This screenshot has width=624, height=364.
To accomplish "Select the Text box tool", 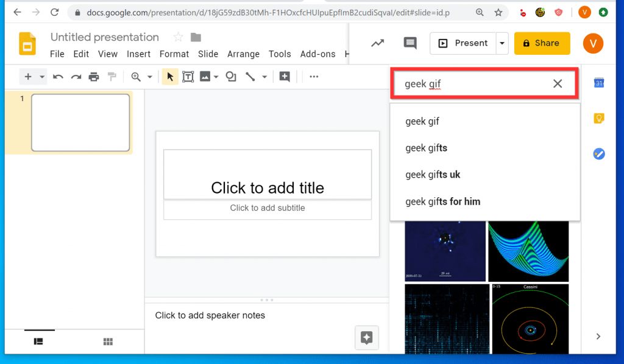I will point(188,77).
